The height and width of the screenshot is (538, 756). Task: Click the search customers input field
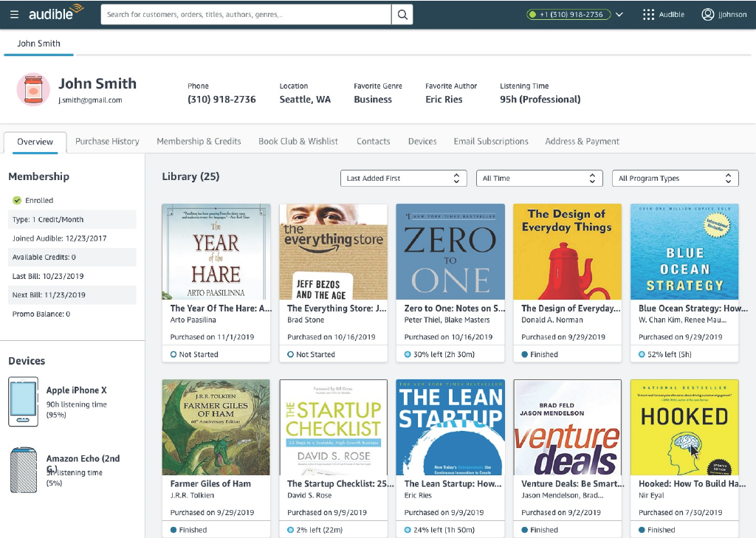[246, 15]
